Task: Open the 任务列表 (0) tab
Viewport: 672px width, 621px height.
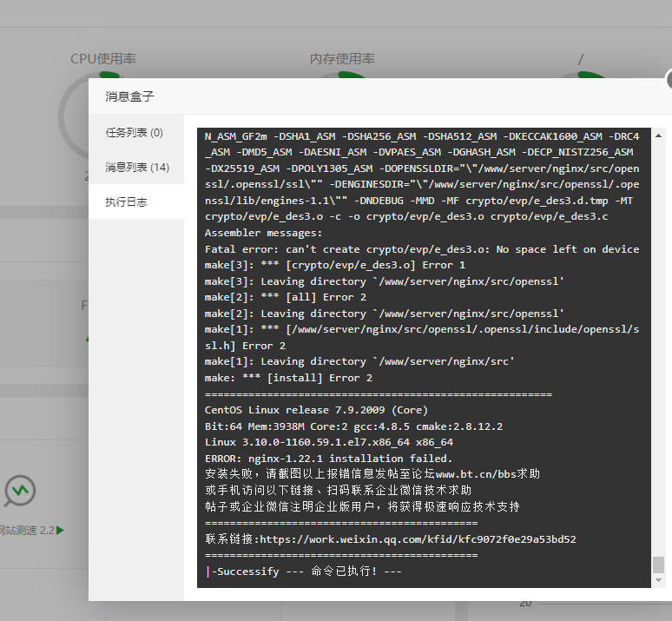Action: pyautogui.click(x=135, y=133)
